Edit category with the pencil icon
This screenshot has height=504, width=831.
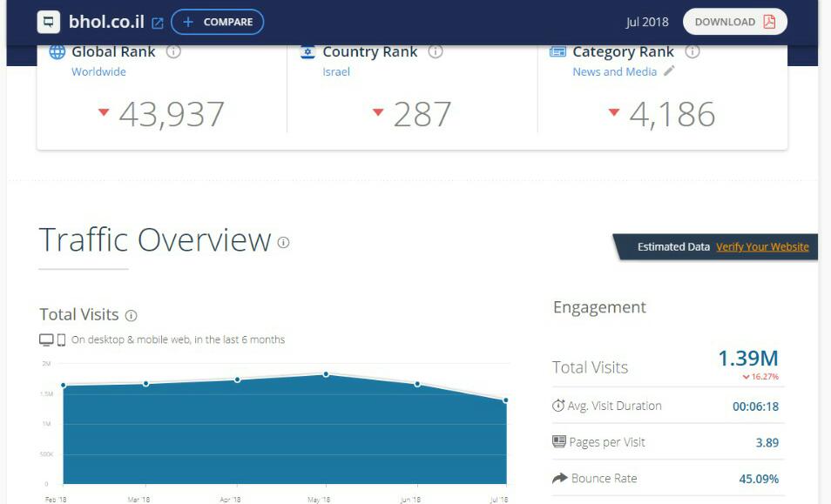tap(669, 71)
